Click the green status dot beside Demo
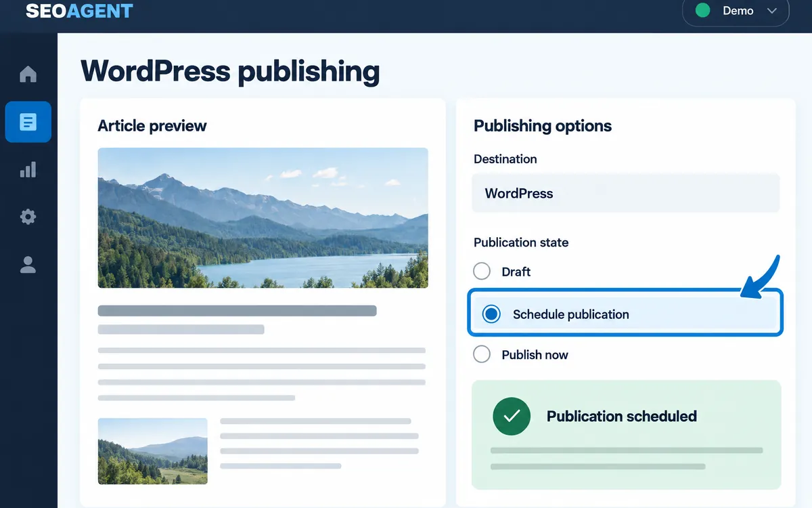Viewport: 812px width, 508px height. coord(703,11)
